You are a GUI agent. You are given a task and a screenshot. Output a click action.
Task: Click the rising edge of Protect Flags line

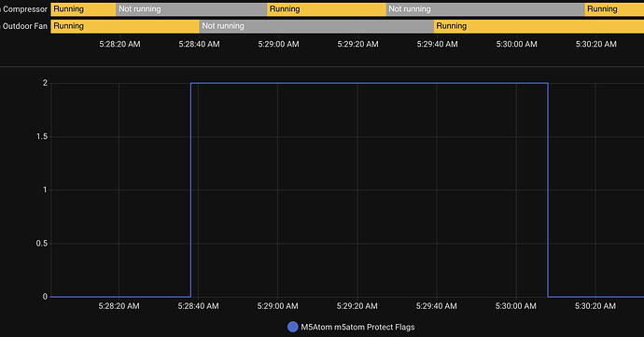(x=190, y=190)
